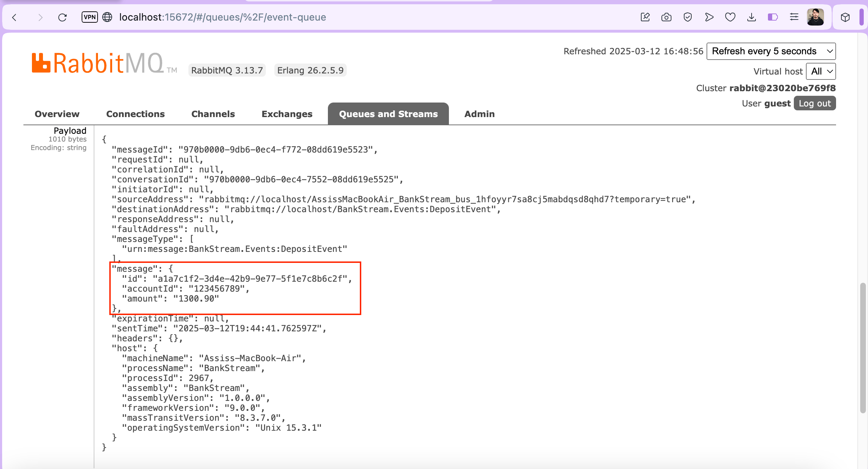Click the faultAddress null line
The width and height of the screenshot is (868, 469).
coord(165,229)
